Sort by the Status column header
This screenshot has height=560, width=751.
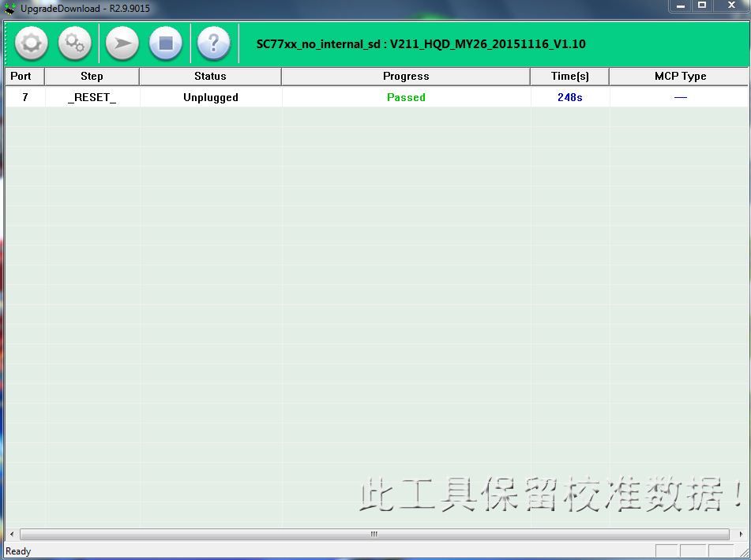(210, 77)
